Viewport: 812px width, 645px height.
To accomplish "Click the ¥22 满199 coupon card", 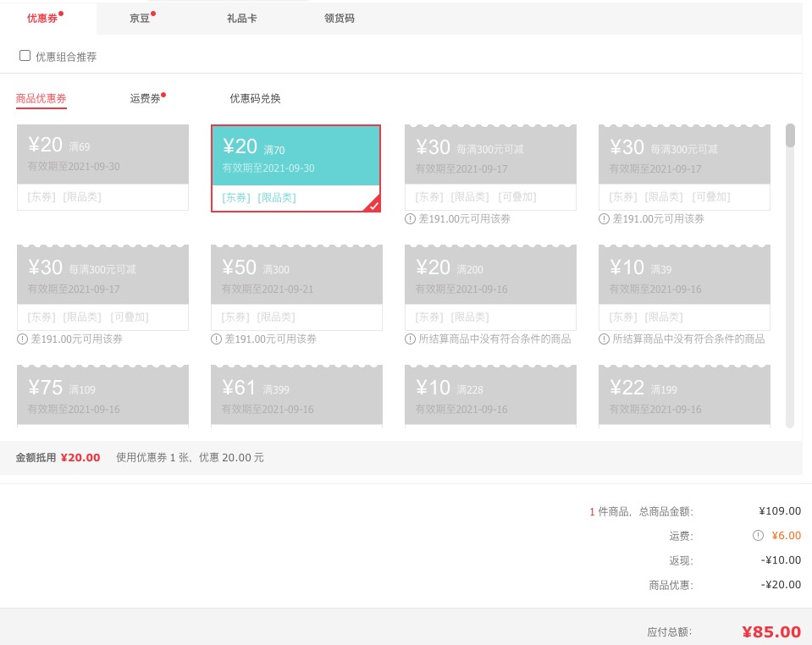I will click(x=684, y=396).
